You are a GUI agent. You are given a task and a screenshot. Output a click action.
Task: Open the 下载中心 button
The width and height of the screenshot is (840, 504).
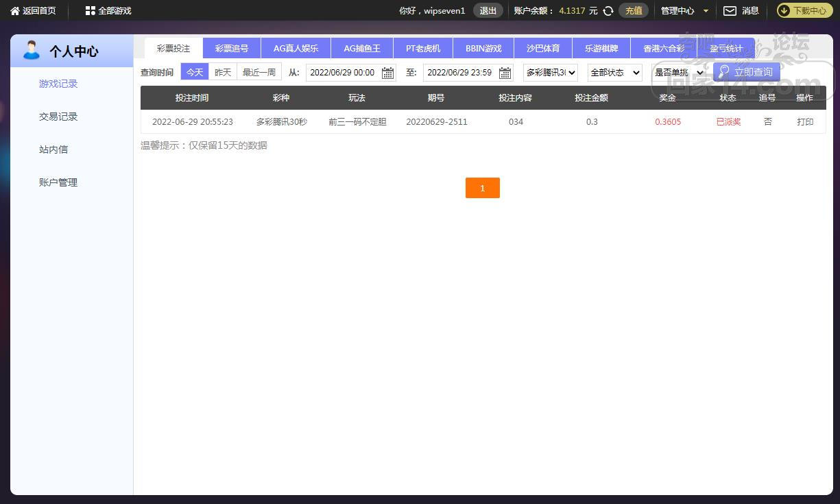(804, 11)
